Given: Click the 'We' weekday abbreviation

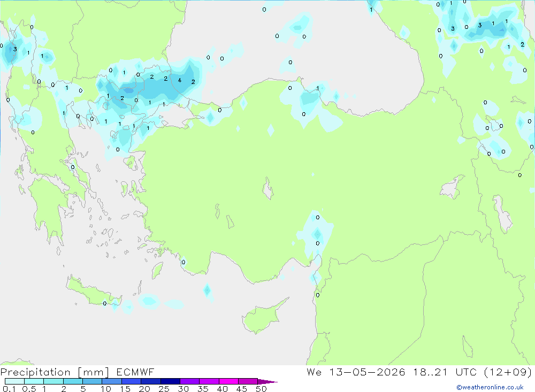Looking at the screenshot, I should (314, 372).
